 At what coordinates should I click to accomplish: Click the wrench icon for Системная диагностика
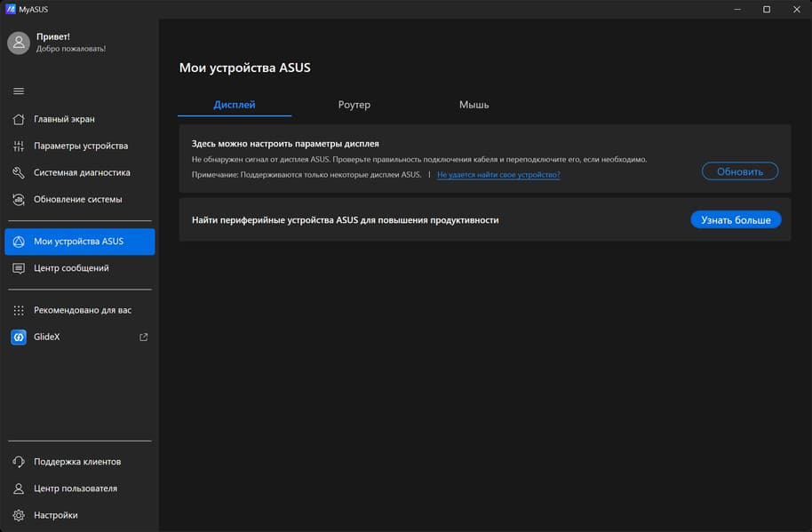(19, 172)
